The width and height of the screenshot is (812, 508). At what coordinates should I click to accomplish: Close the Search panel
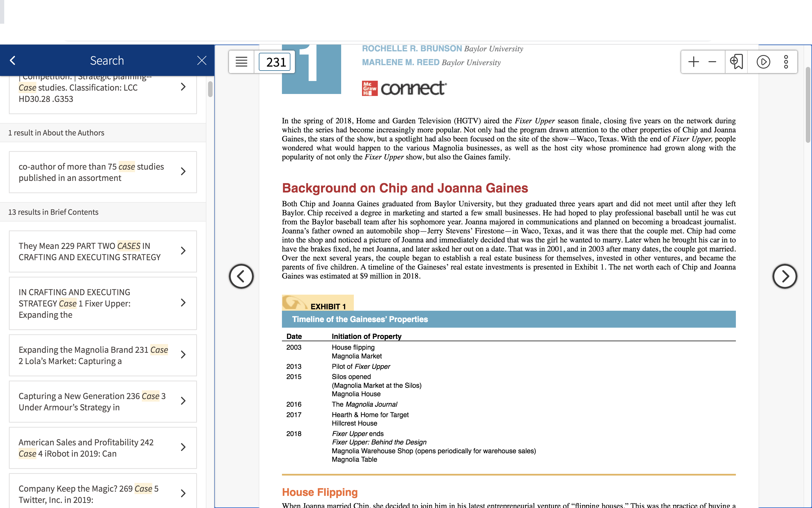point(202,60)
